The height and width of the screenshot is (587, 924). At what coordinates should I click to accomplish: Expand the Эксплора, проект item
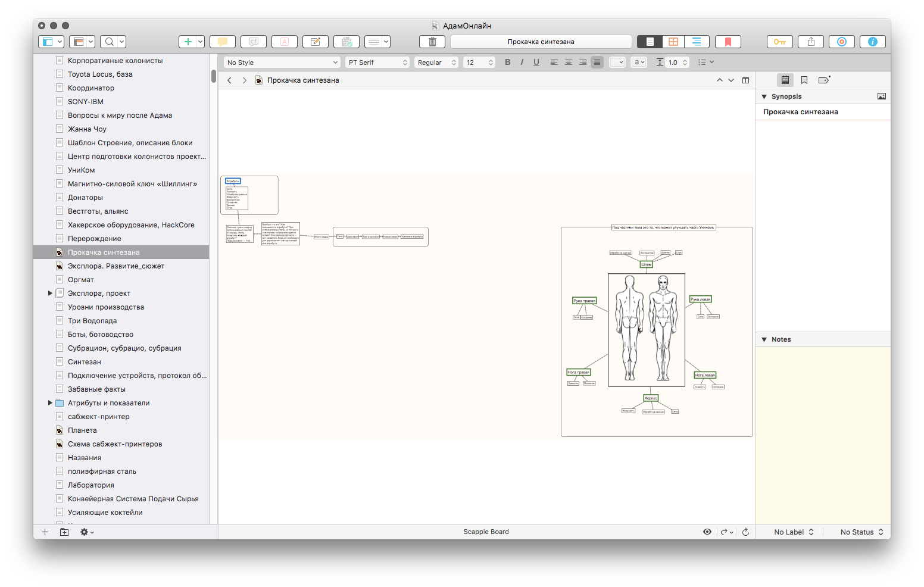pyautogui.click(x=50, y=293)
